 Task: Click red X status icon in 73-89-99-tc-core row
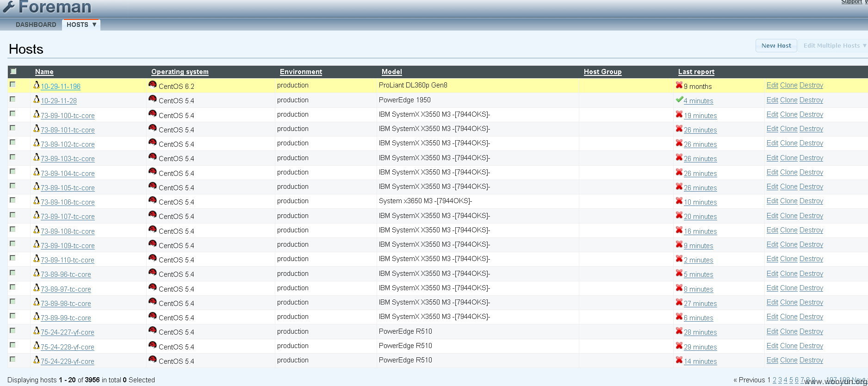tap(679, 317)
